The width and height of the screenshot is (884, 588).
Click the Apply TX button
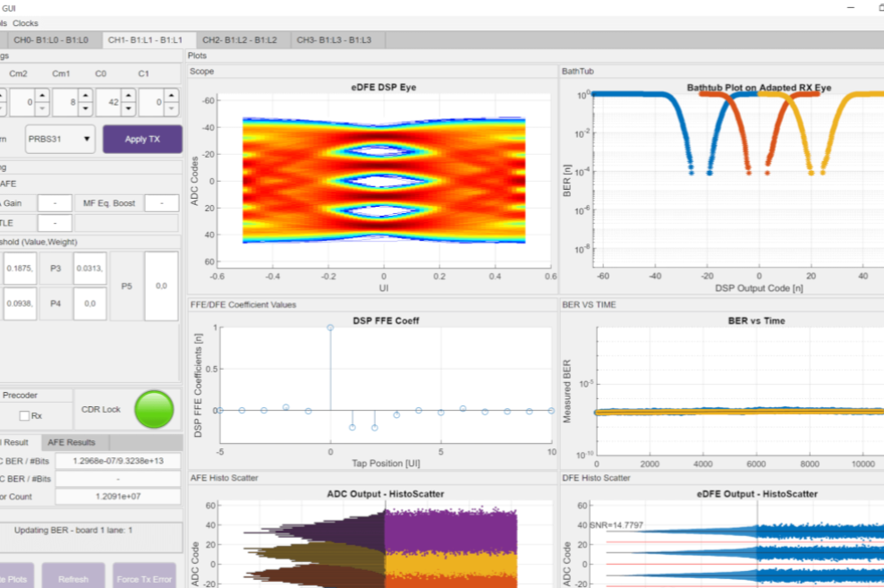142,140
